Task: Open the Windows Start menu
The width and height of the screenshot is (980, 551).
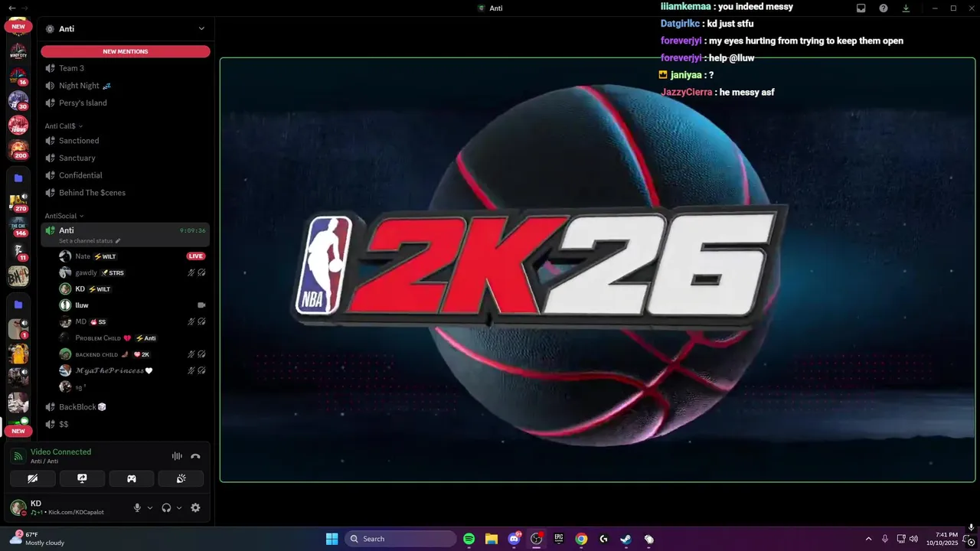Action: point(332,539)
